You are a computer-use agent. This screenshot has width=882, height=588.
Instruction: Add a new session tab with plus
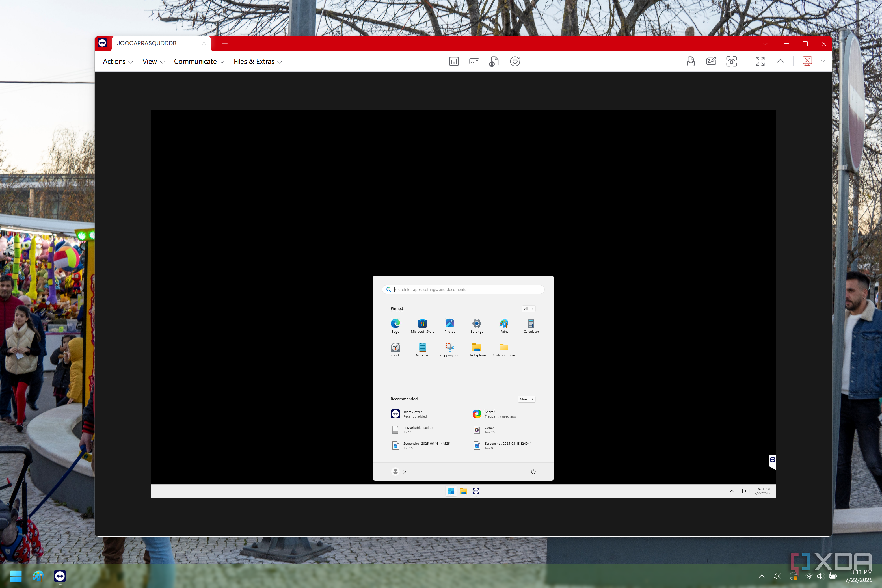225,44
